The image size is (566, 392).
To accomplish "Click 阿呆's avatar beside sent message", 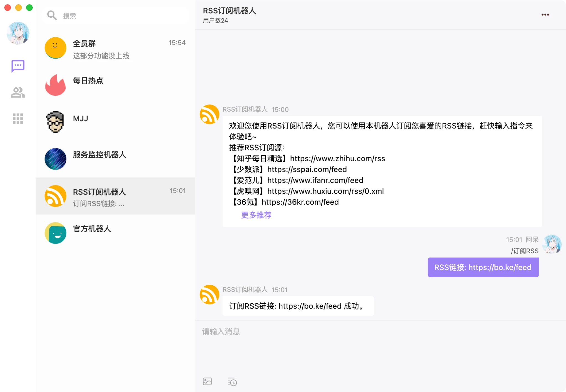I will click(552, 244).
